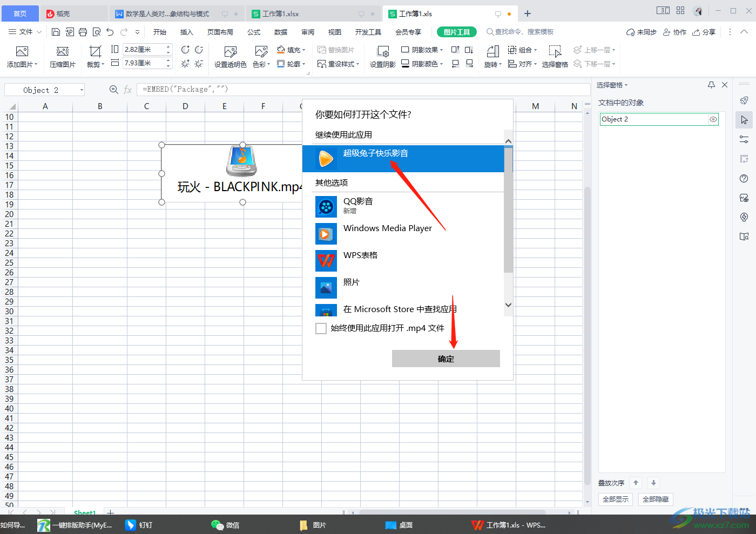This screenshot has height=534, width=756.
Task: Expand the Name Box dropdown
Action: click(82, 90)
